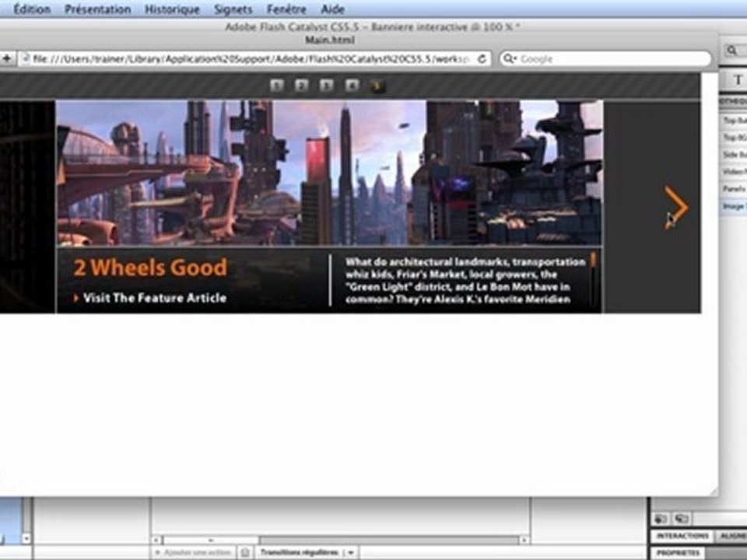Click the timeline scrollbar left arrow

pos(156,540)
